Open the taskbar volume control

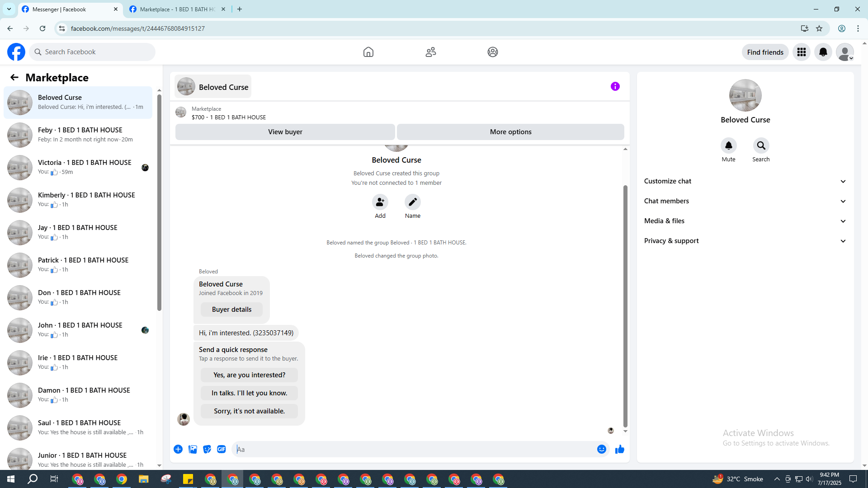809,479
